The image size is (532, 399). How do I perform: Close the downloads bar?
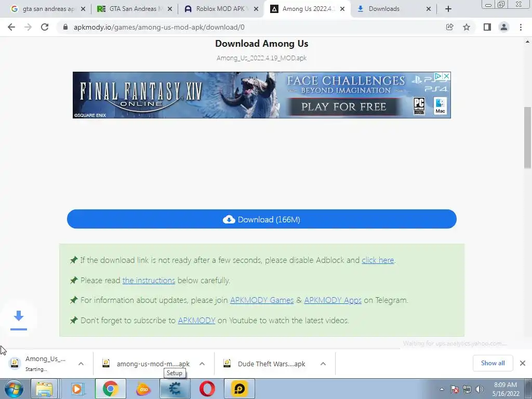tap(523, 363)
